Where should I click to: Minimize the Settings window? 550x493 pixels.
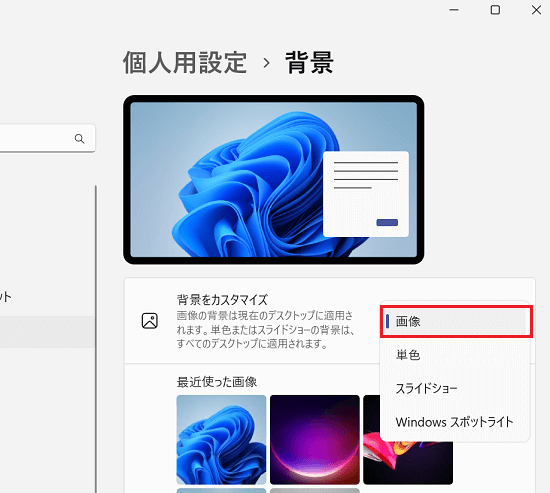click(x=454, y=10)
